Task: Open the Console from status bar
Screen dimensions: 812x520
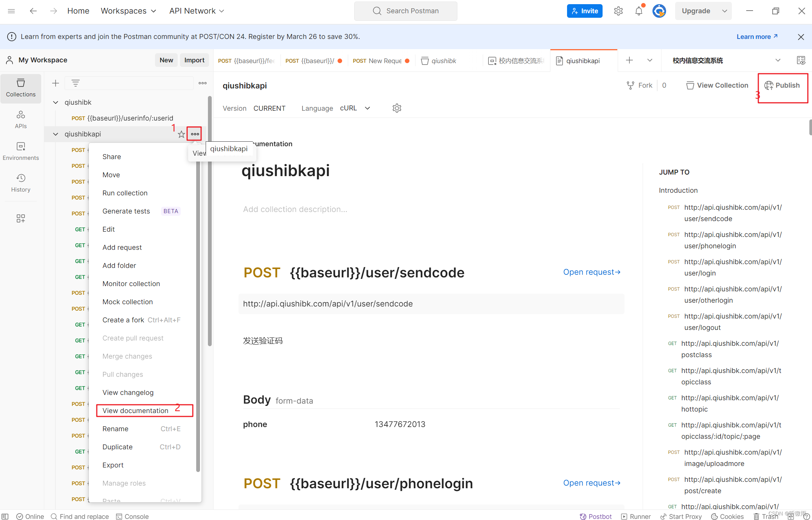Action: tap(132, 516)
